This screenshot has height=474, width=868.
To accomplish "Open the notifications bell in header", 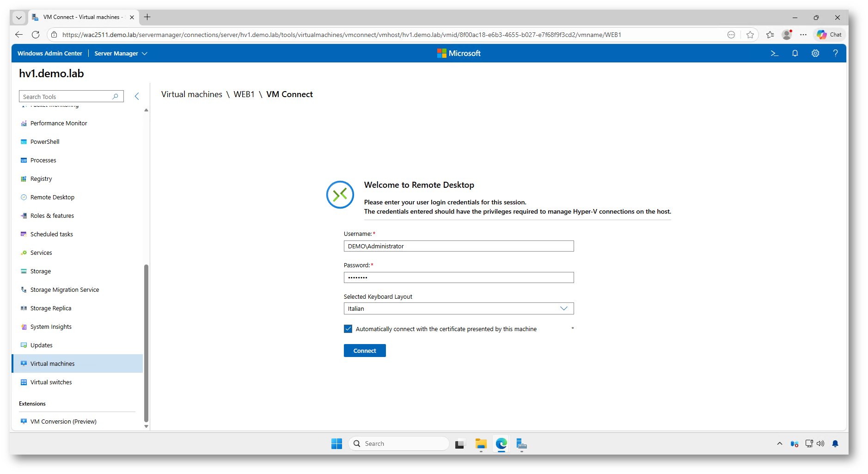I will point(795,54).
